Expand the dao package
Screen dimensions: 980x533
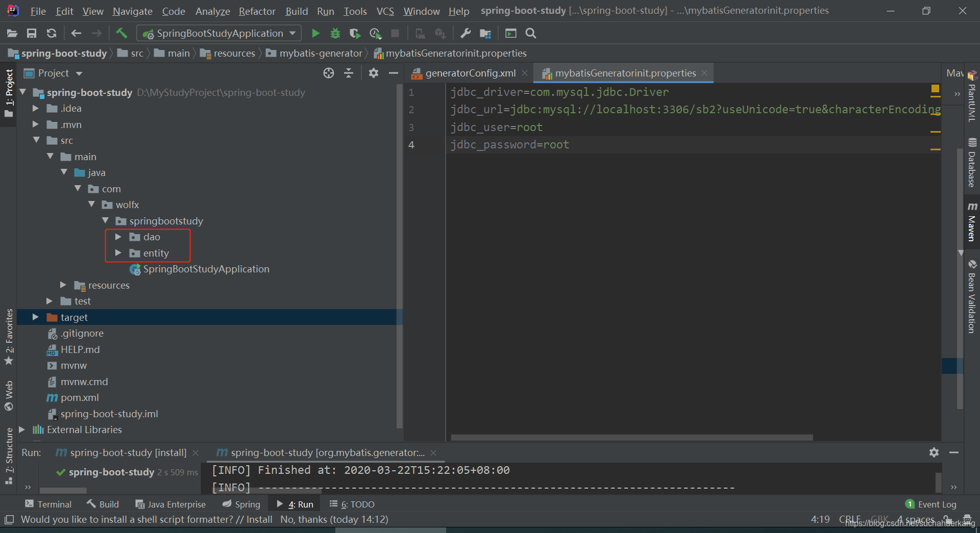(x=118, y=237)
